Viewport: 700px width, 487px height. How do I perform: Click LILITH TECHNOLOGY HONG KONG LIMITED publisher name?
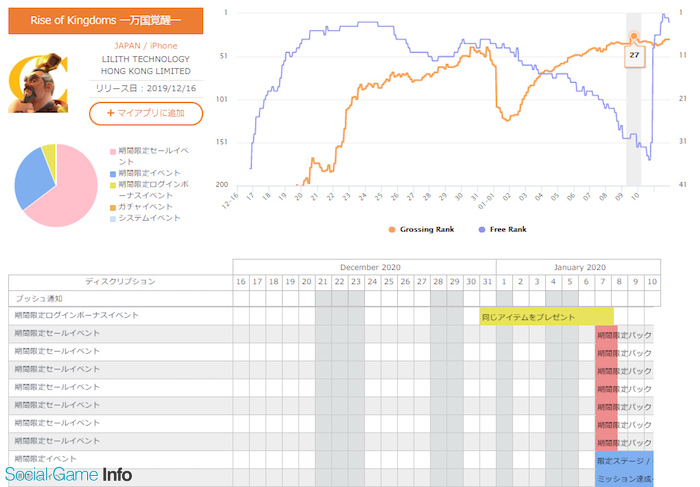146,65
